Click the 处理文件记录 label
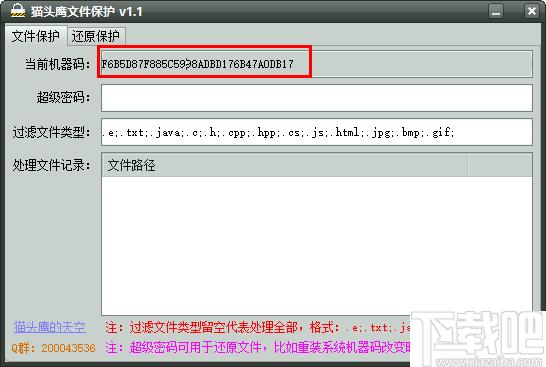This screenshot has width=546, height=367. (51, 165)
